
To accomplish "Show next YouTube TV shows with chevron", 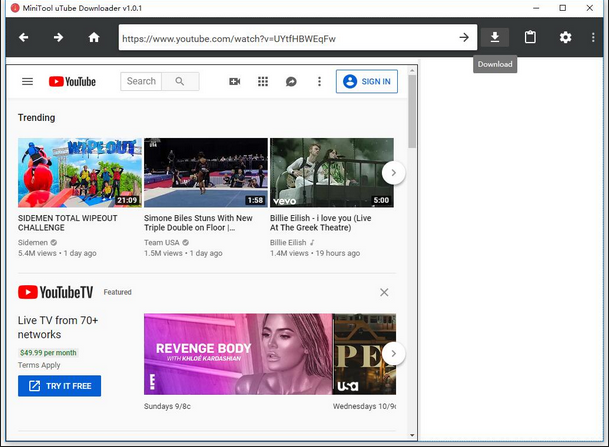I will [393, 353].
